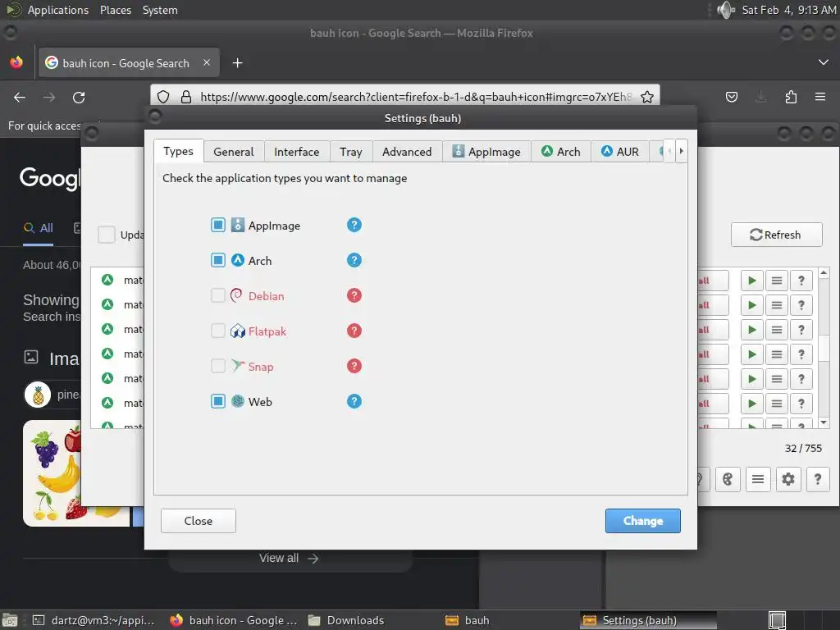Uncheck the Web checkbox

[x=218, y=401]
